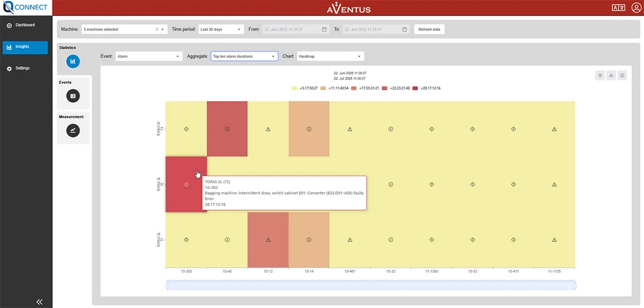This screenshot has height=308, width=644.
Task: Open Settings from the sidebar
Action: [x=23, y=69]
